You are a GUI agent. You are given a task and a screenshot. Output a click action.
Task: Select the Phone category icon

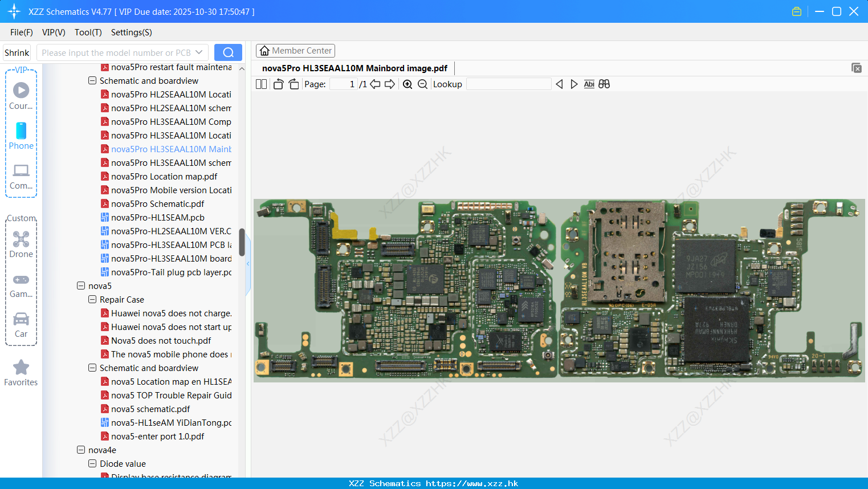(x=21, y=136)
